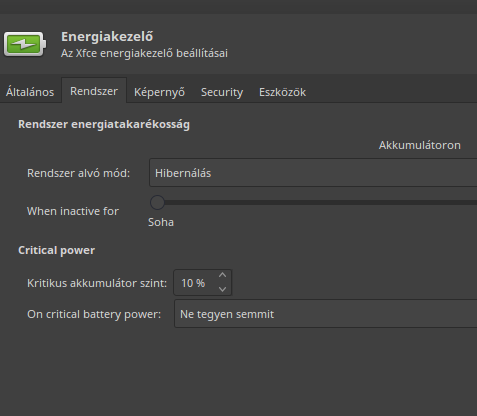Click the On critical battery power label
The image size is (477, 416).
point(94,314)
